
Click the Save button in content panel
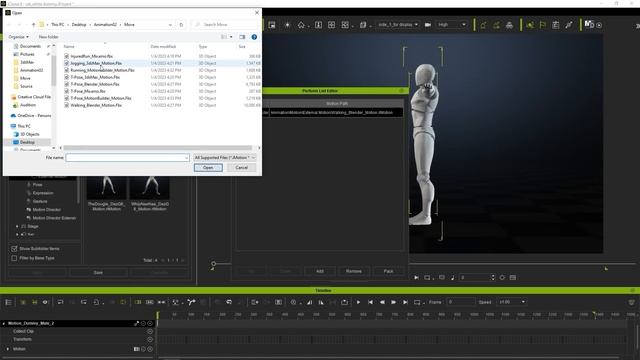(98, 272)
